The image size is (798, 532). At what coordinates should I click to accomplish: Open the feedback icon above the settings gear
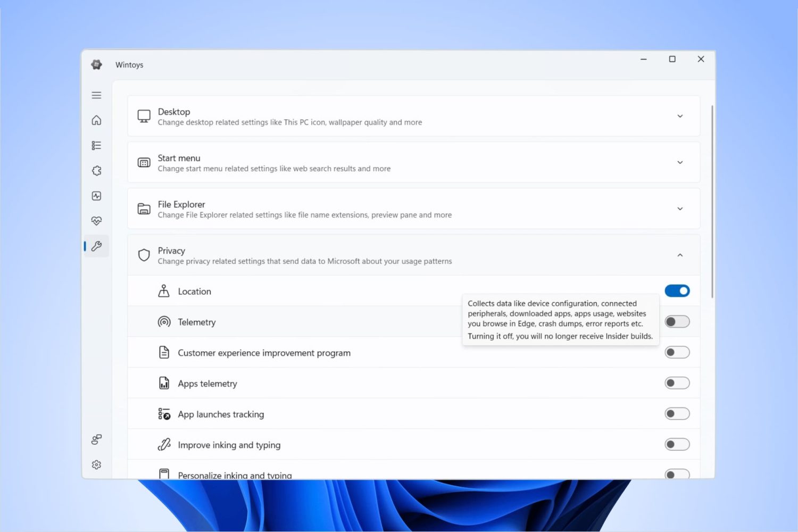click(96, 439)
